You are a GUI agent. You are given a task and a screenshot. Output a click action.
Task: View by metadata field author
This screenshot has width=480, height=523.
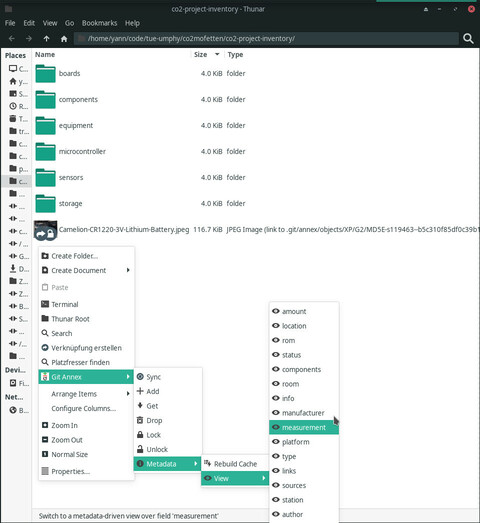coord(304,515)
